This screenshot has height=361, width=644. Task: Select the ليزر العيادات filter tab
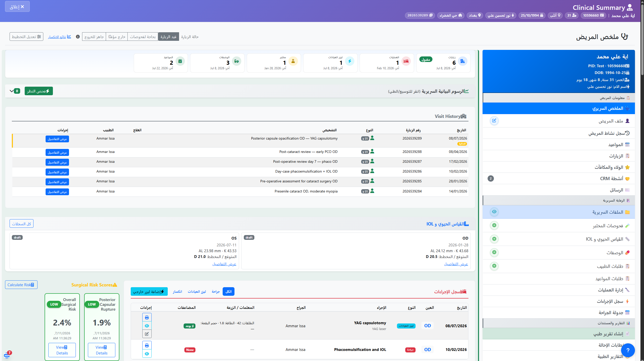coord(197,291)
